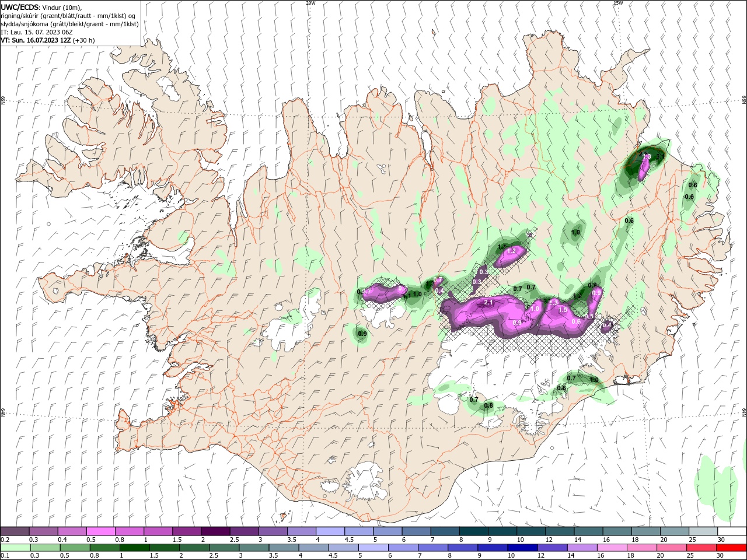Click the 20W longitude label
The image size is (747, 560).
click(310, 3)
